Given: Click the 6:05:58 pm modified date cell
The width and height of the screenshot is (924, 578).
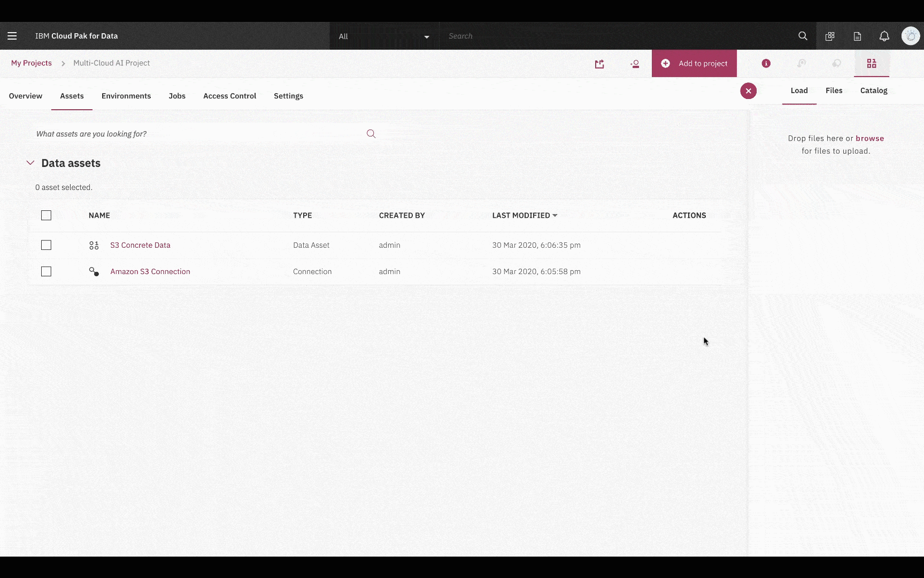Looking at the screenshot, I should (536, 271).
